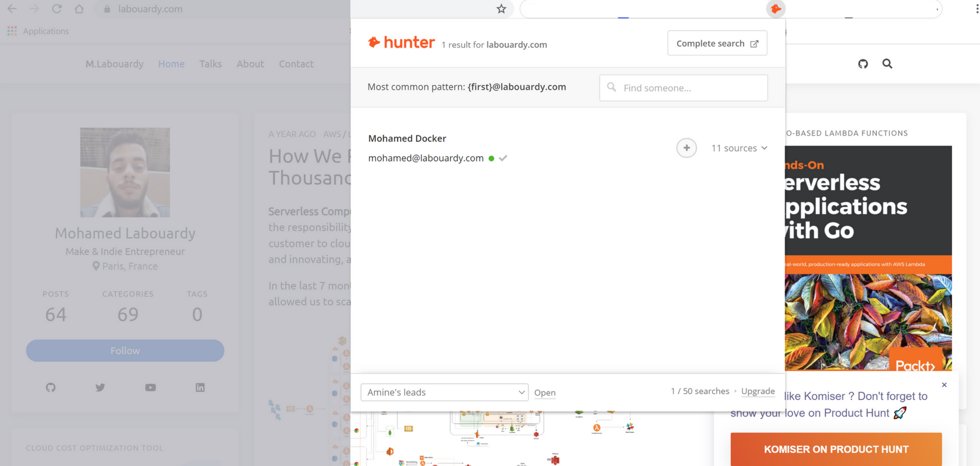Image resolution: width=980 pixels, height=466 pixels.
Task: Add Mohamed Docker to leads with plus icon
Action: click(x=686, y=148)
